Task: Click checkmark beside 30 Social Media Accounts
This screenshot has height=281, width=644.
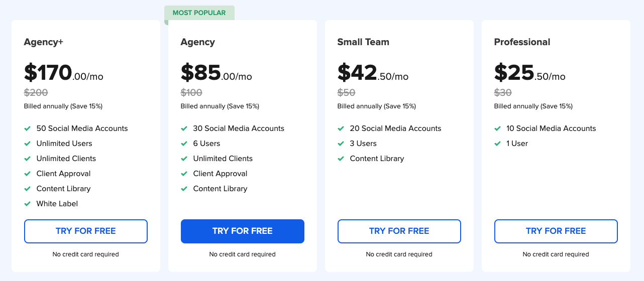Action: [184, 128]
